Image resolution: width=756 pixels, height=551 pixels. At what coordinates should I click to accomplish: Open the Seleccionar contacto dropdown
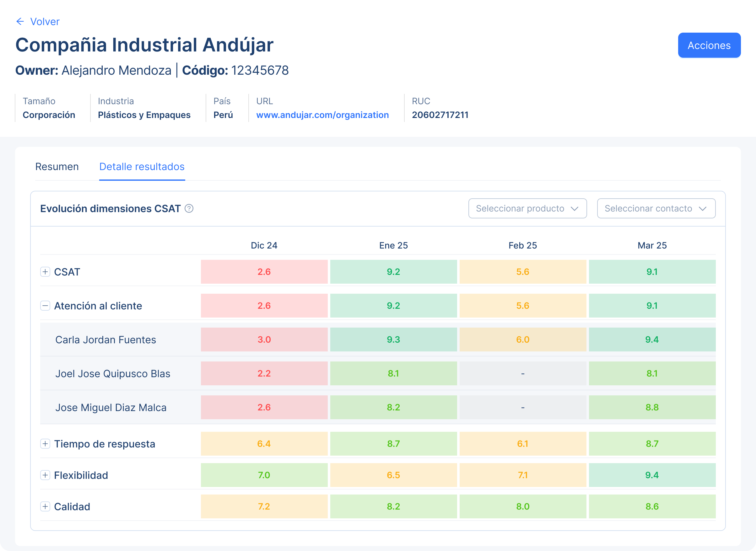(656, 208)
